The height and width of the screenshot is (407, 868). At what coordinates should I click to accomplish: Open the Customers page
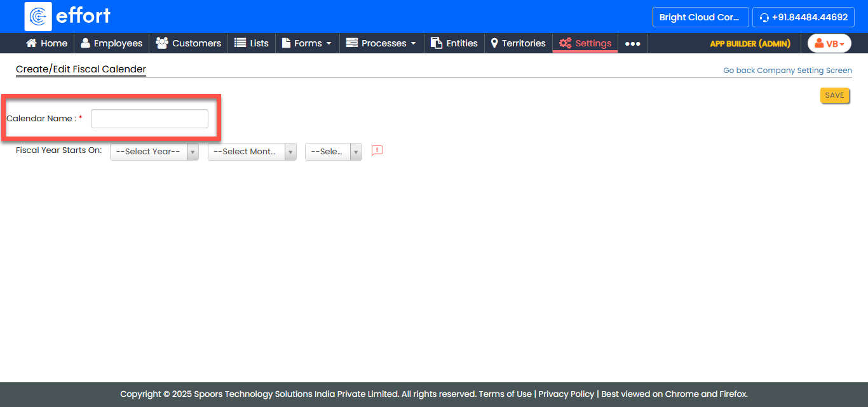coord(188,43)
